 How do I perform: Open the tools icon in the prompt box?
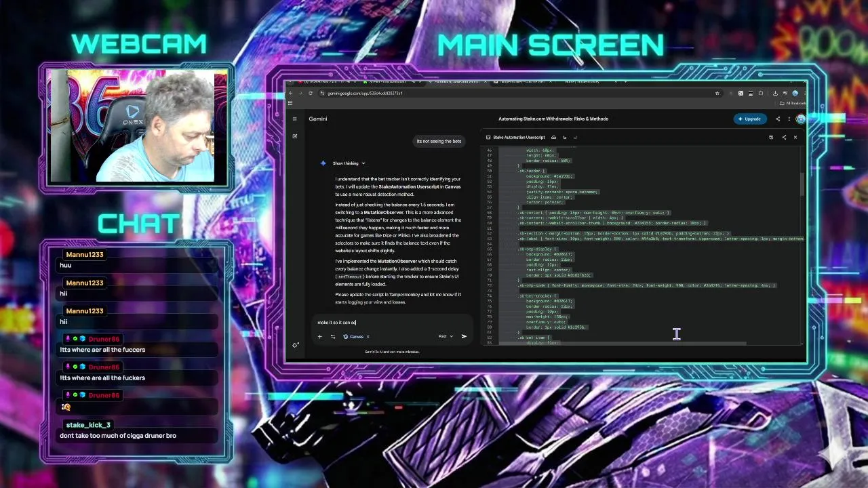(x=332, y=336)
